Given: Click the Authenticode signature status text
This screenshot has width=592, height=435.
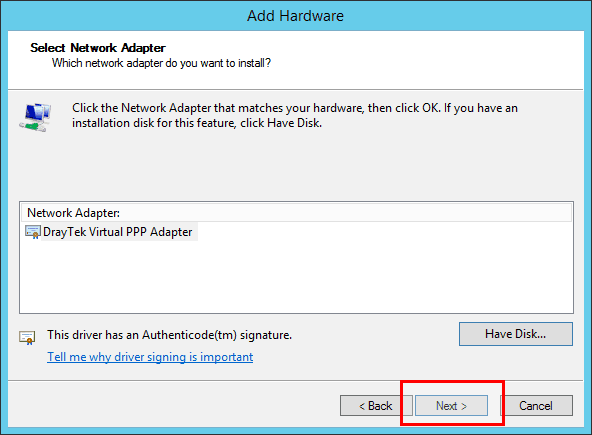Looking at the screenshot, I should 170,335.
